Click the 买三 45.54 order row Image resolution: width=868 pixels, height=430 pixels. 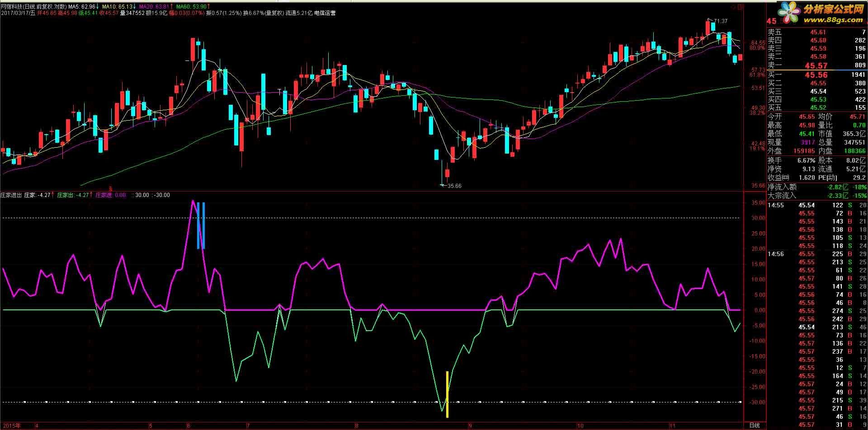pyautogui.click(x=816, y=91)
